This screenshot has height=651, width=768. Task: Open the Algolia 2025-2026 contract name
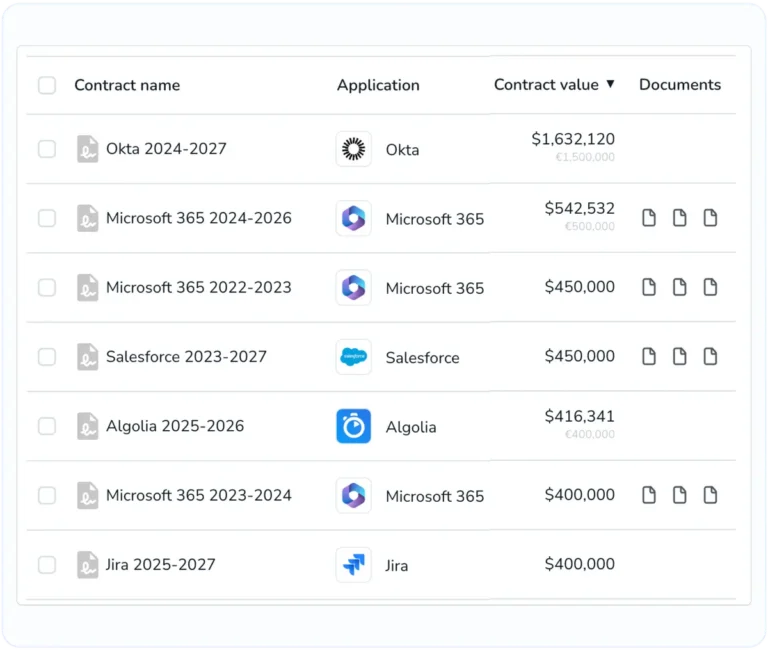pyautogui.click(x=175, y=426)
